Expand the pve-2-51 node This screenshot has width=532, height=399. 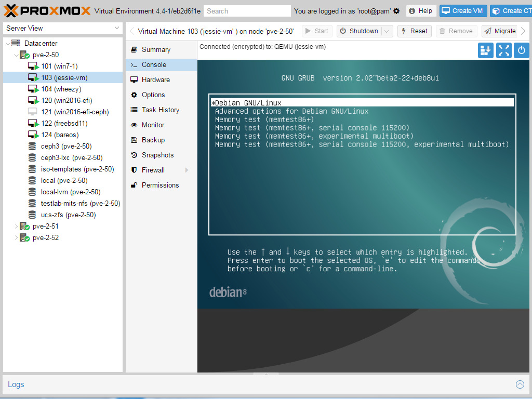coord(16,226)
